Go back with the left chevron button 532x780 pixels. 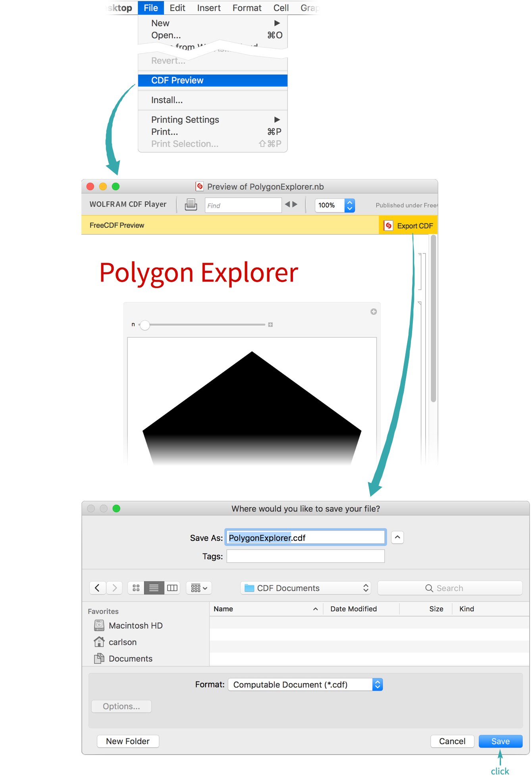98,588
